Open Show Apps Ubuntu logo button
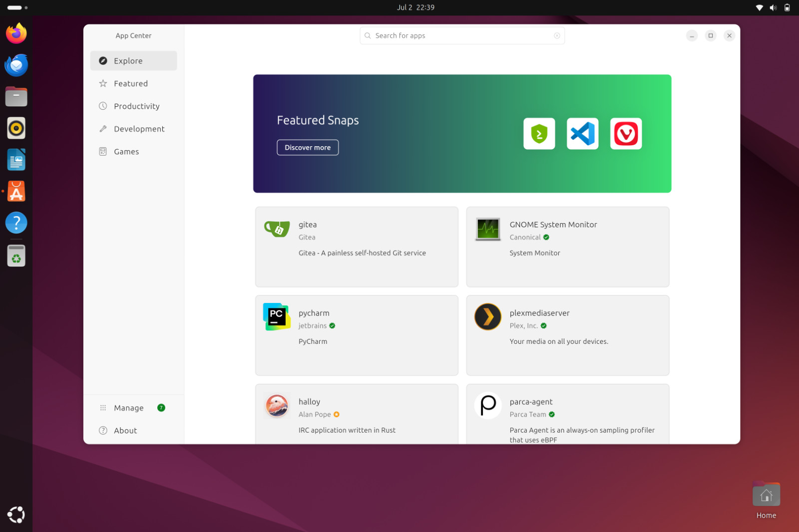Image resolution: width=799 pixels, height=532 pixels. 16,515
